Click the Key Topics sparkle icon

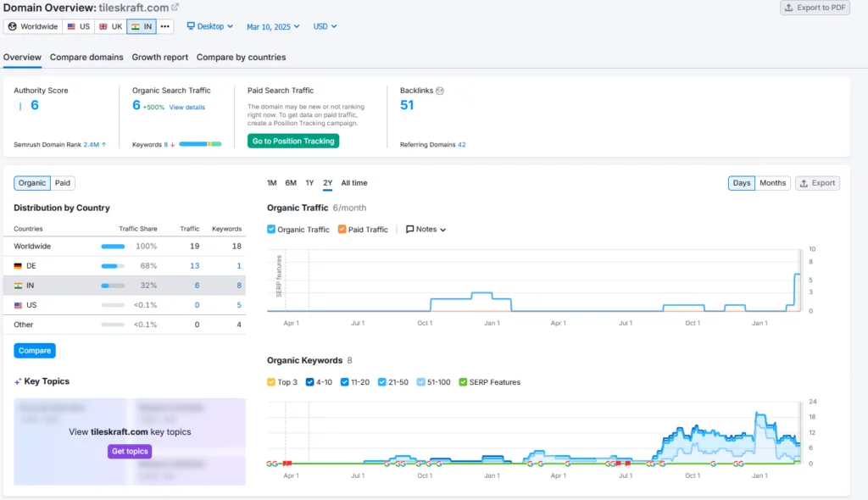click(x=18, y=381)
